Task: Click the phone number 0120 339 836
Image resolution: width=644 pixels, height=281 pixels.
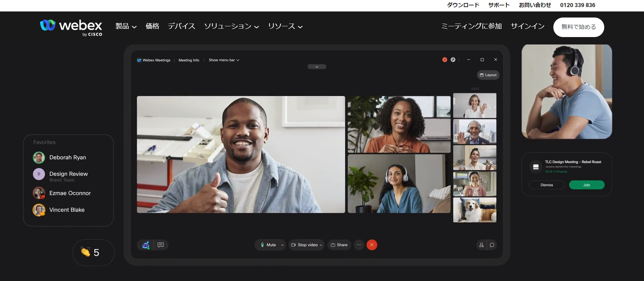Action: 578,5
